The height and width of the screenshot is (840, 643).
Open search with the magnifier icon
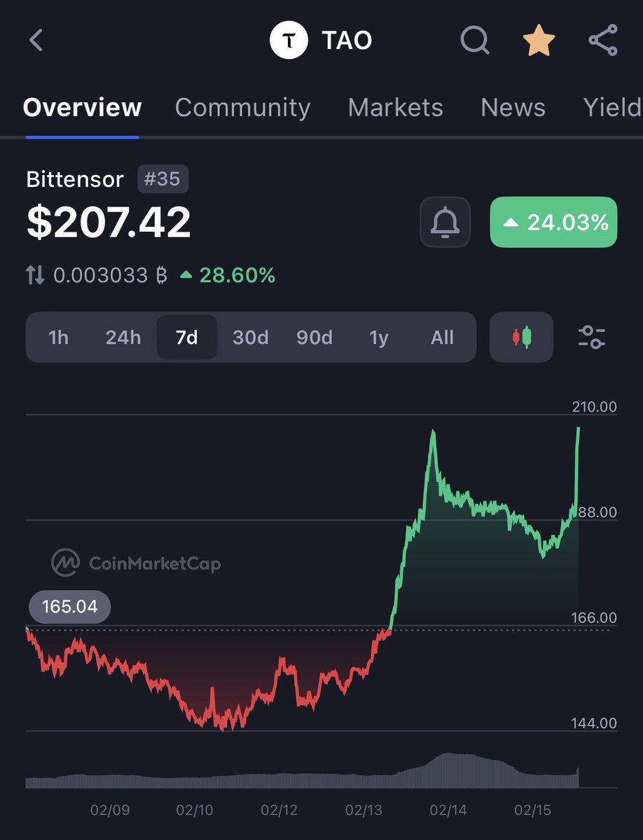[475, 40]
